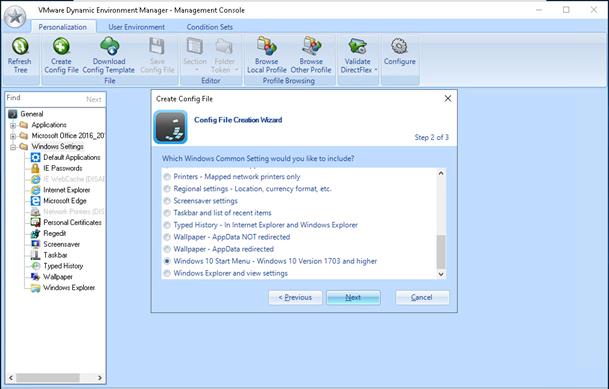
Task: Select the Taskbar tree item
Action: (x=49, y=255)
